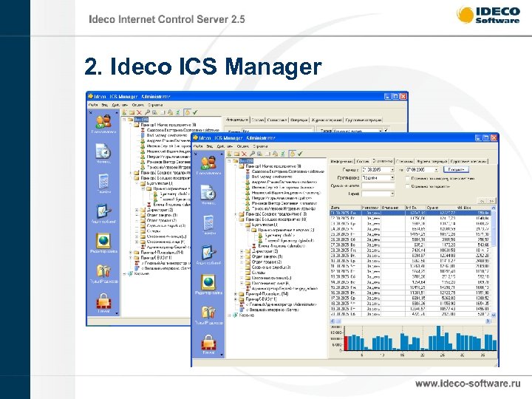Open Файл menu in front window
Viewport: 532px width, 399px height.
pyautogui.click(x=198, y=146)
